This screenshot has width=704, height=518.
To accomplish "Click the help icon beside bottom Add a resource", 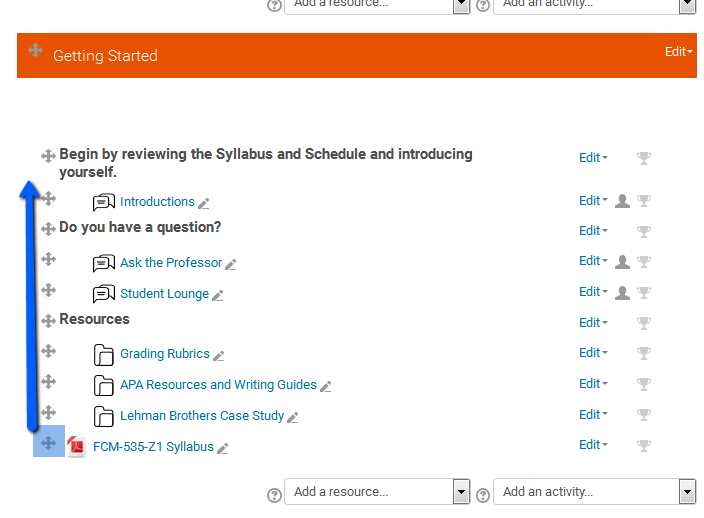I will 274,495.
